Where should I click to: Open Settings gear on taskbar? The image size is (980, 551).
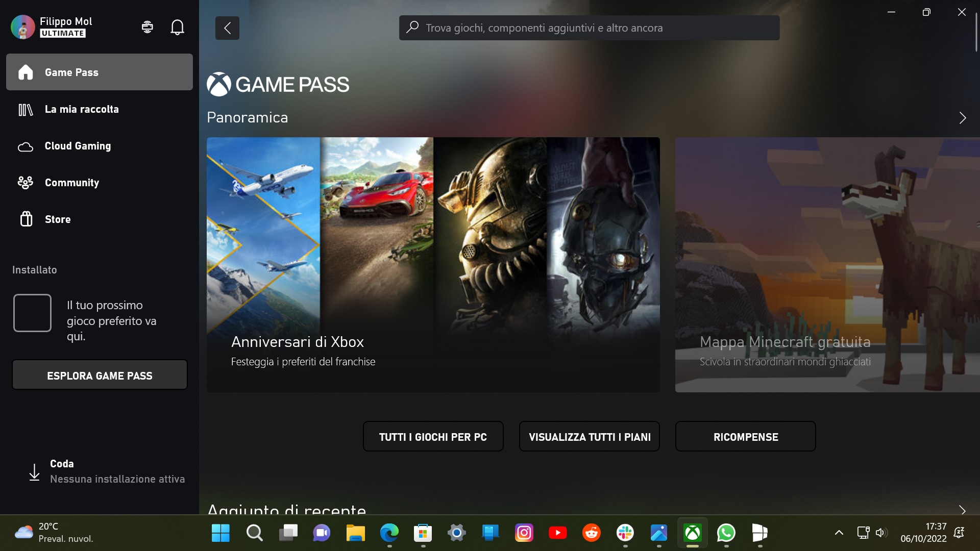(x=456, y=533)
